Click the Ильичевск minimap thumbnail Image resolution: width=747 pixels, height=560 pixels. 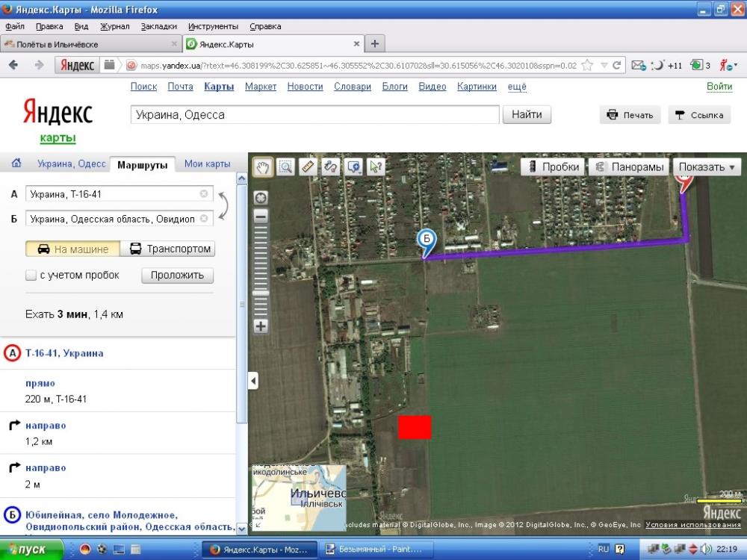click(x=300, y=497)
